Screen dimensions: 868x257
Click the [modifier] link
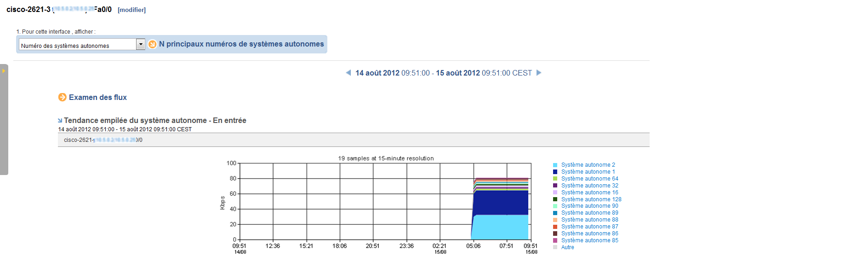131,10
